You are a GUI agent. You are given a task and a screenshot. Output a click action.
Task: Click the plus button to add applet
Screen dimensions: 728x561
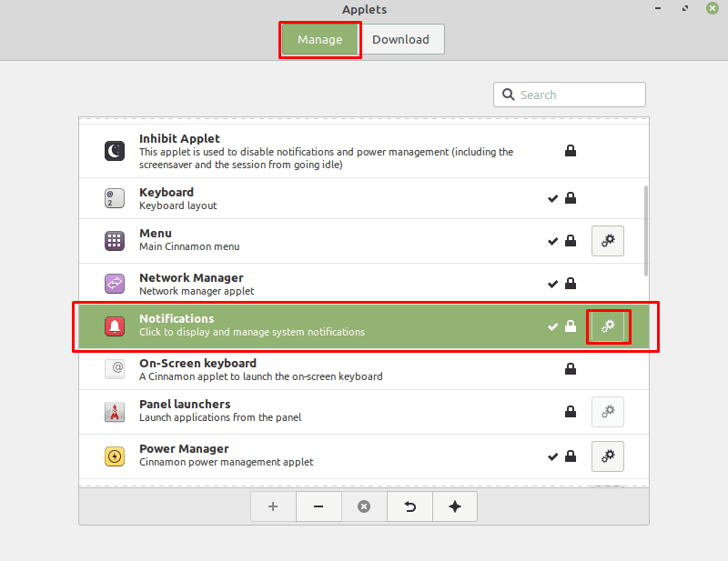(x=273, y=506)
